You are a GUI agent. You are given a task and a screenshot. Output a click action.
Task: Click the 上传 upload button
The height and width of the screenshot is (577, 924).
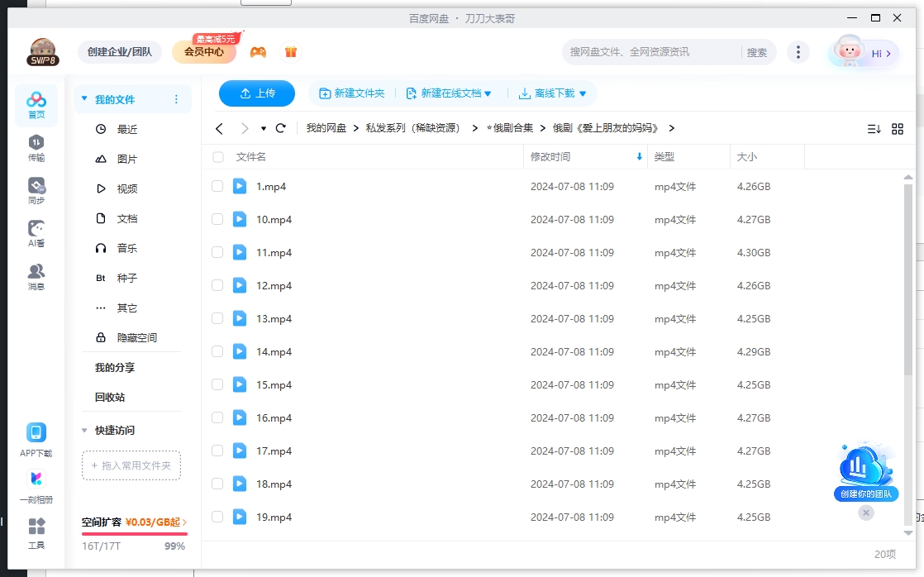click(256, 93)
